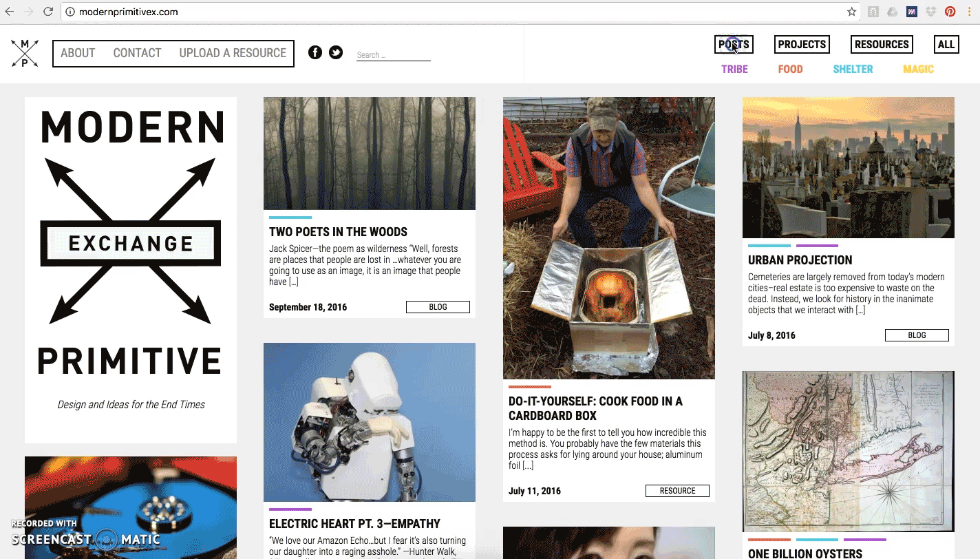Filter by POSTS
Image resolution: width=980 pixels, height=559 pixels.
click(734, 45)
